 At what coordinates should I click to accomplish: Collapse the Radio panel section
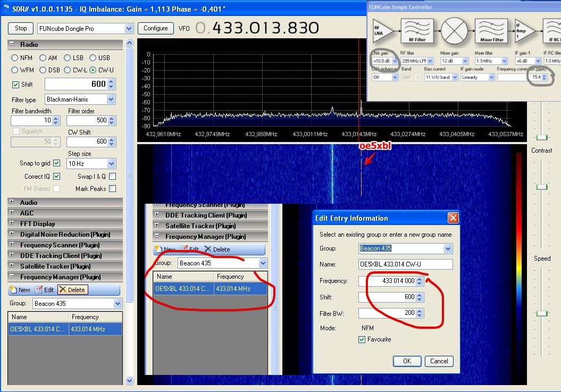coord(12,43)
